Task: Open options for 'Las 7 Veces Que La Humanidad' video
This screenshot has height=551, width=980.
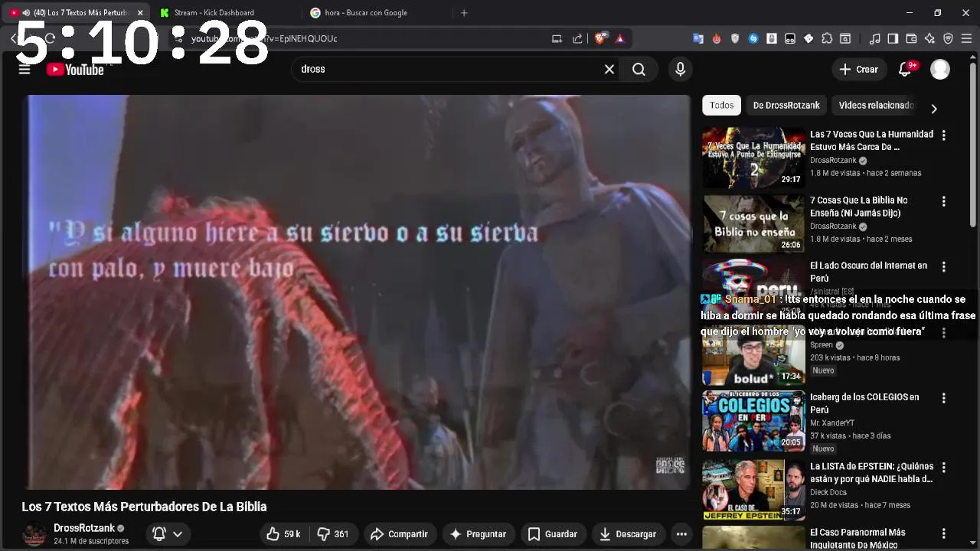Action: 943,135
